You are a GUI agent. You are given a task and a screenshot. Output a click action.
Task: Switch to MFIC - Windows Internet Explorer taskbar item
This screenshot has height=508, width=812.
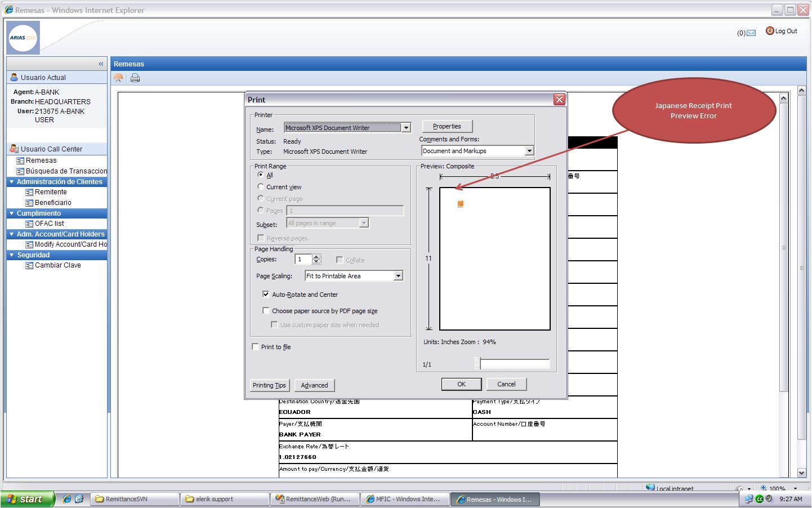pos(404,499)
